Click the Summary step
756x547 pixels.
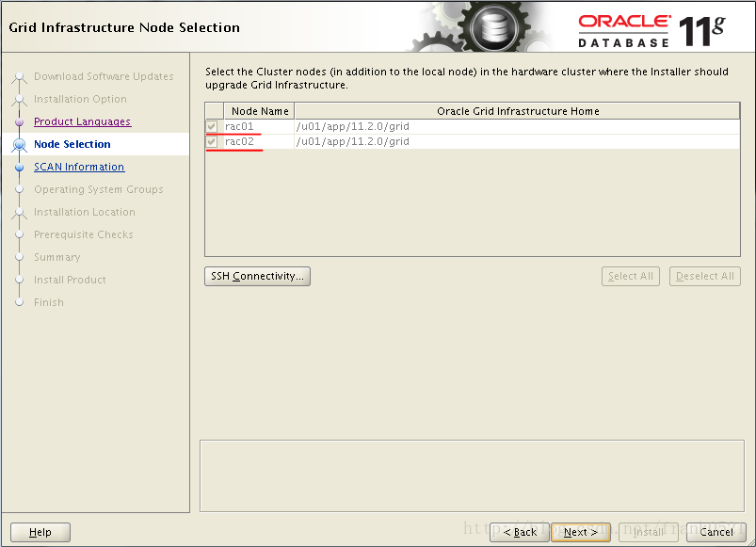(x=56, y=257)
